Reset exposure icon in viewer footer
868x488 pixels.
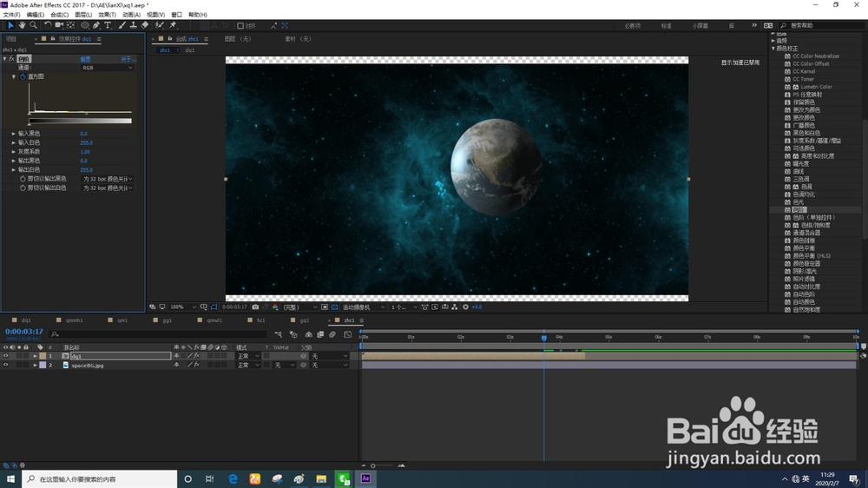pyautogui.click(x=465, y=307)
